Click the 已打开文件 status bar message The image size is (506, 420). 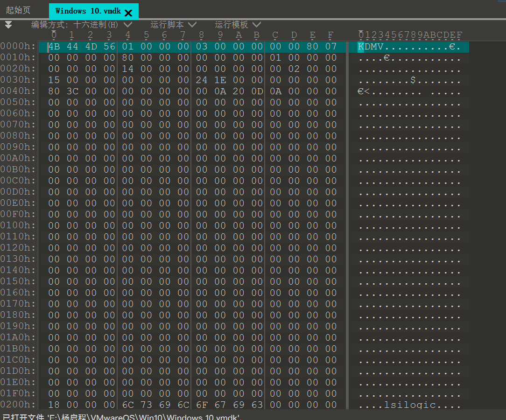122,417
